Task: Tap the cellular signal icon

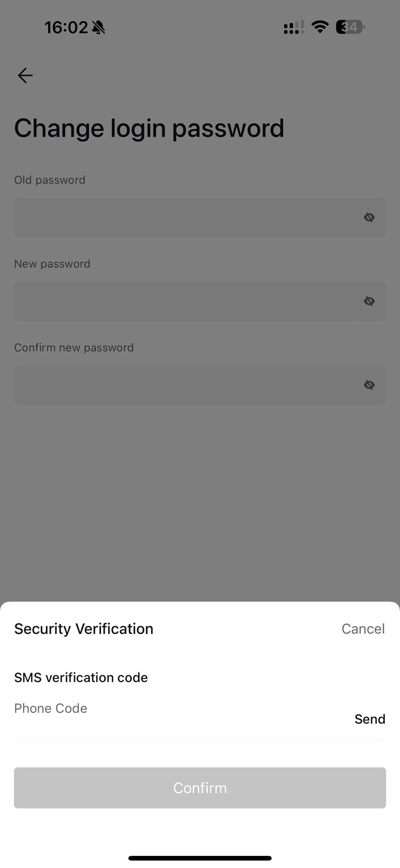Action: click(x=294, y=27)
